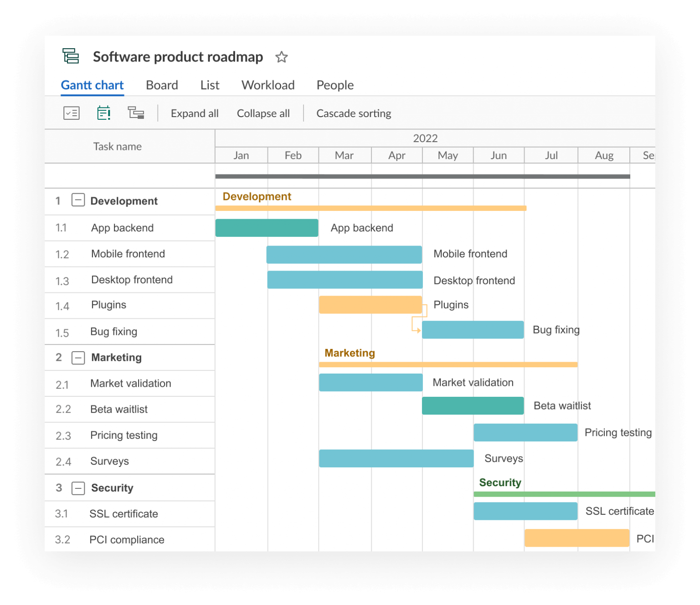700x605 pixels.
Task: Switch to the Board tab
Action: [x=162, y=85]
